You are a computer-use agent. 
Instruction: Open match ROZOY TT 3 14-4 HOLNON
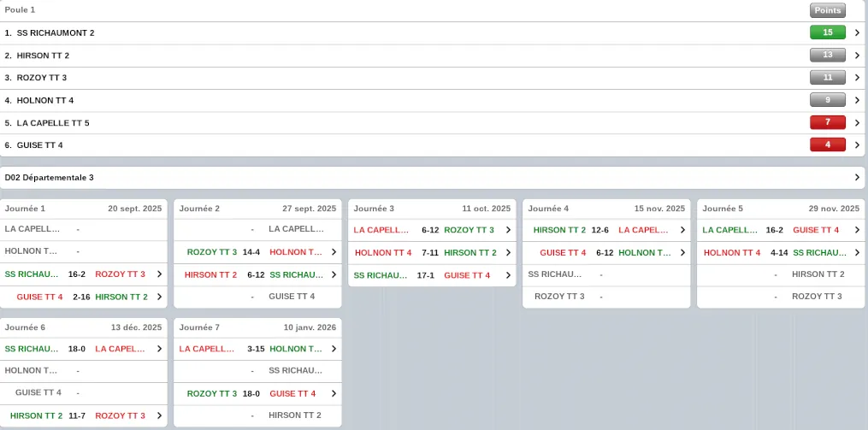click(258, 252)
